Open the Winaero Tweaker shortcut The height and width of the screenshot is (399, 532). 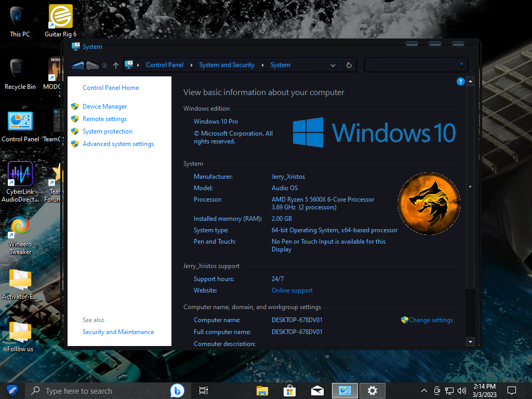click(20, 235)
